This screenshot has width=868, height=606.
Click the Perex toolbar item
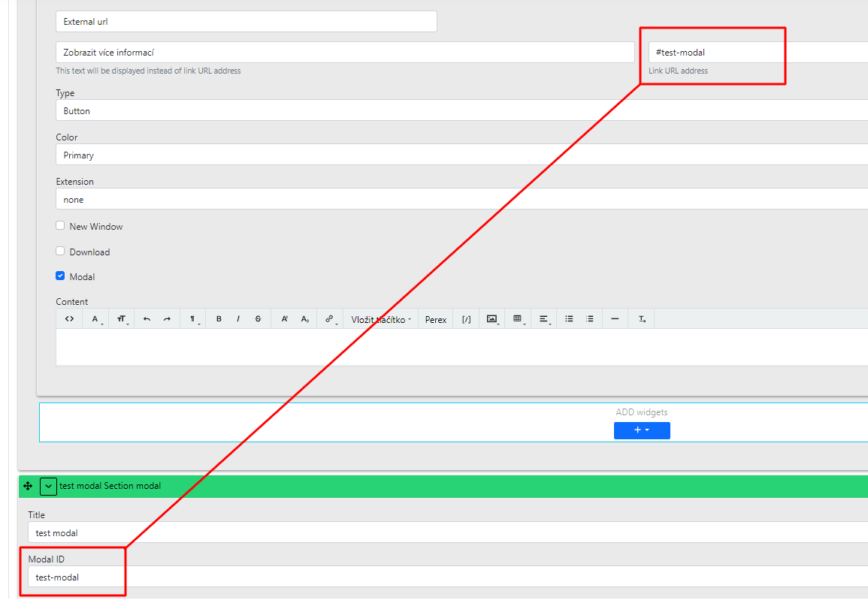click(436, 319)
